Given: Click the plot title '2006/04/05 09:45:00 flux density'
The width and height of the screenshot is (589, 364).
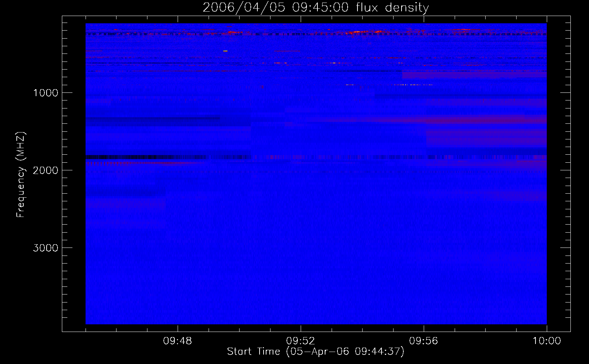Looking at the screenshot, I should click(x=316, y=8).
